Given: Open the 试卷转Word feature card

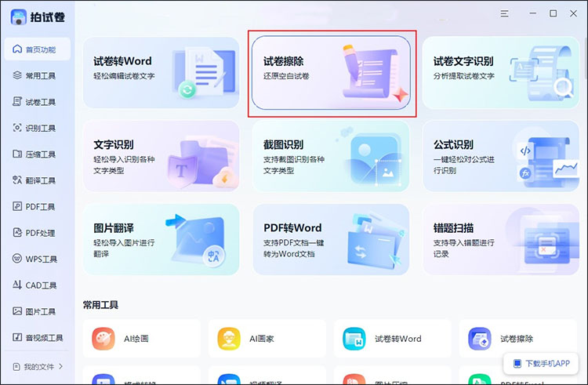Looking at the screenshot, I should pos(161,73).
